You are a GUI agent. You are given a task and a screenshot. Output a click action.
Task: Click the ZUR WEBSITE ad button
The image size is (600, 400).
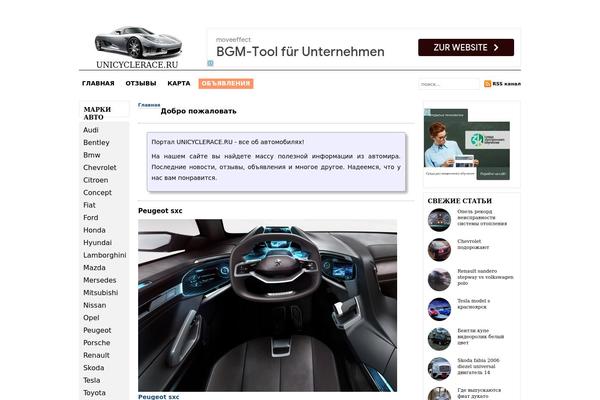(466, 47)
